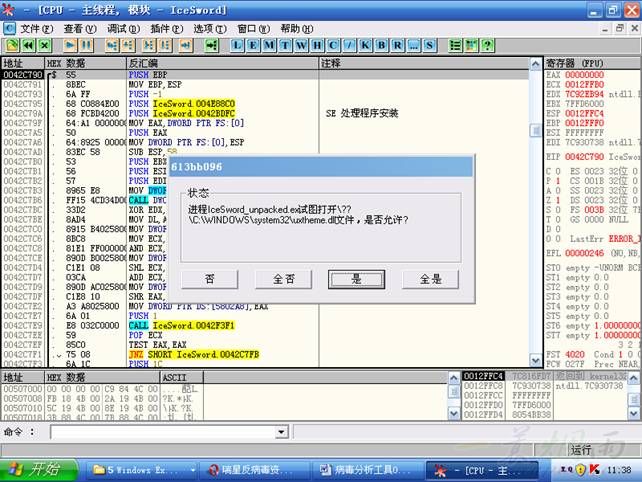Execute till return icon
Image resolution: width=642 pixels, height=482 pixels.
point(185,45)
